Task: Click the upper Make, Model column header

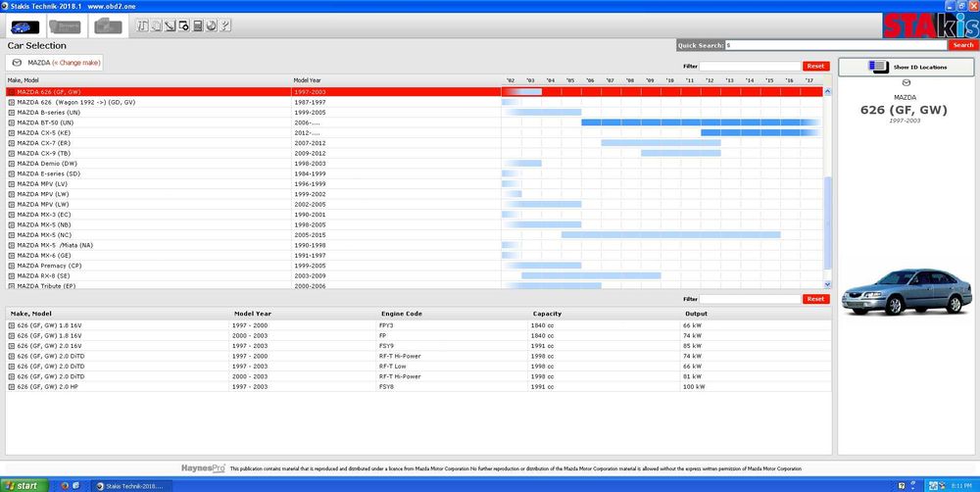Action: (x=24, y=80)
